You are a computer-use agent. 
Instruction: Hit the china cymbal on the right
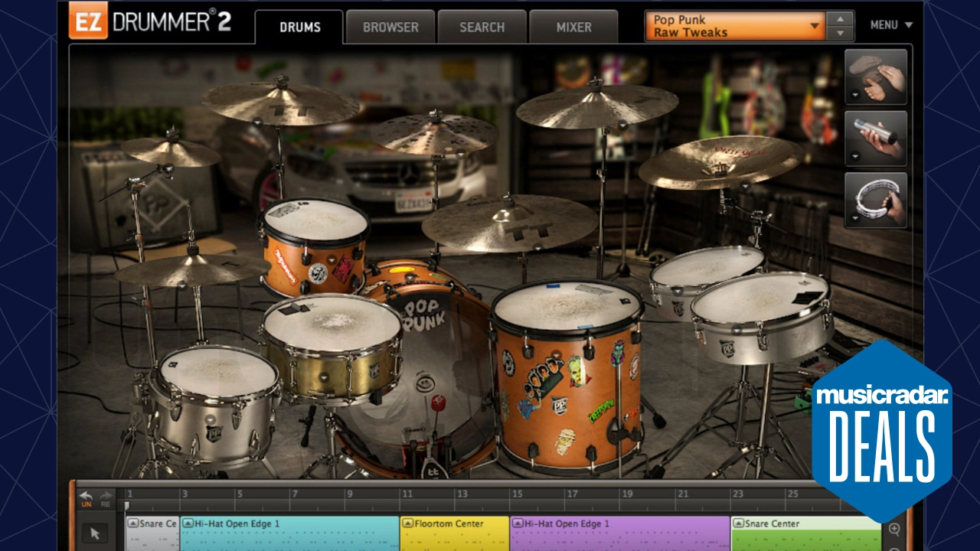(x=720, y=161)
